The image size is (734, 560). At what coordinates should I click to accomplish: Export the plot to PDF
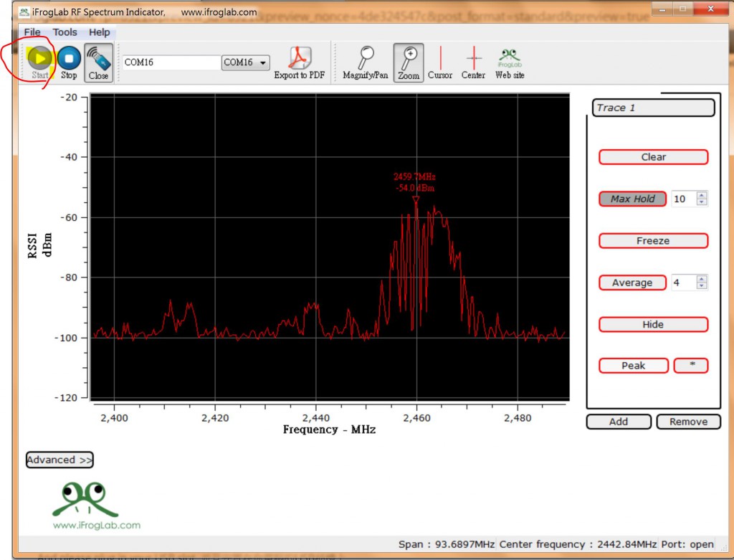point(299,63)
